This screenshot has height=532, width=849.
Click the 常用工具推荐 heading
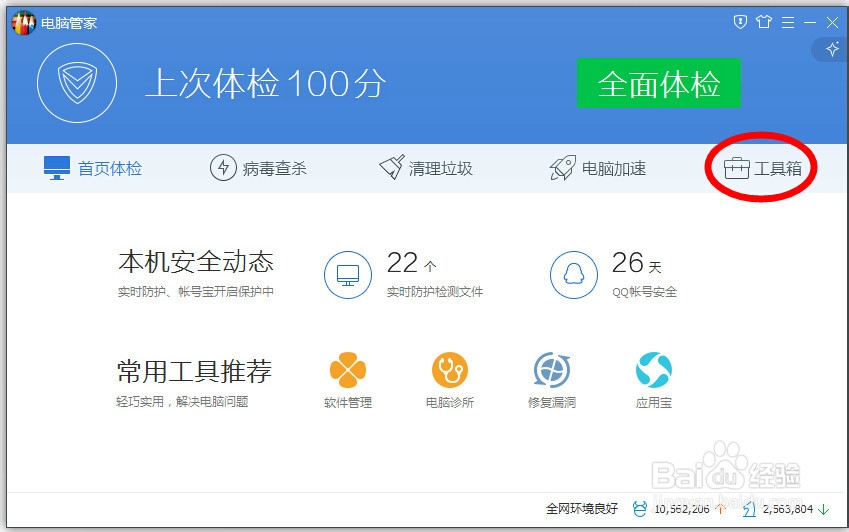pyautogui.click(x=194, y=371)
